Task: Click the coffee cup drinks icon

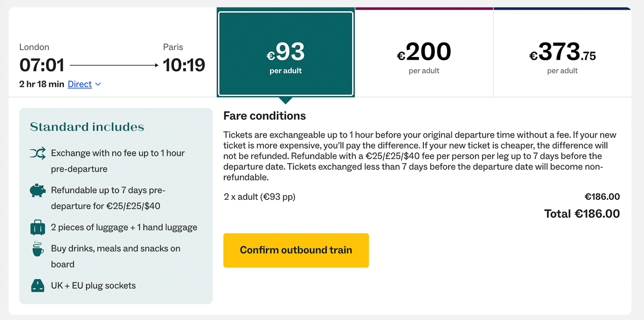Action: click(38, 249)
